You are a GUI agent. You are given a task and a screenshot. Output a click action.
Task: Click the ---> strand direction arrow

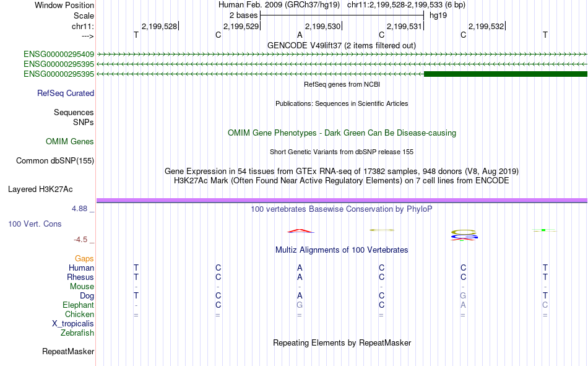tap(88, 36)
